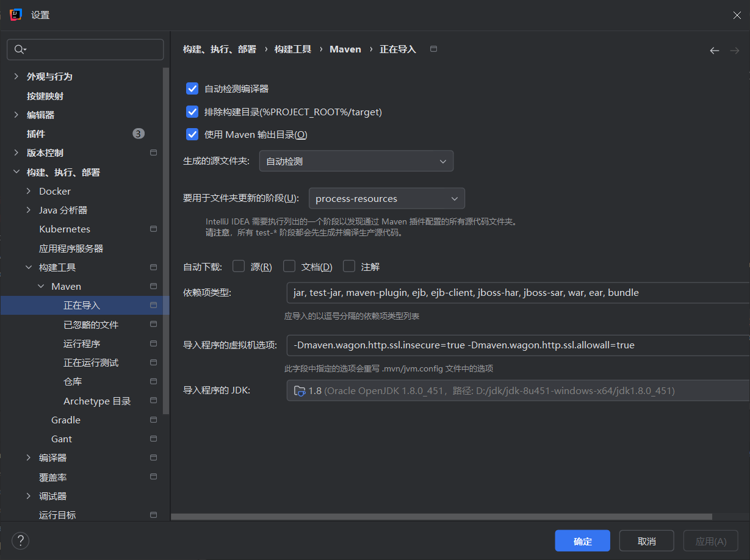
Task: Expand the 版本控制 node arrow
Action: point(16,153)
